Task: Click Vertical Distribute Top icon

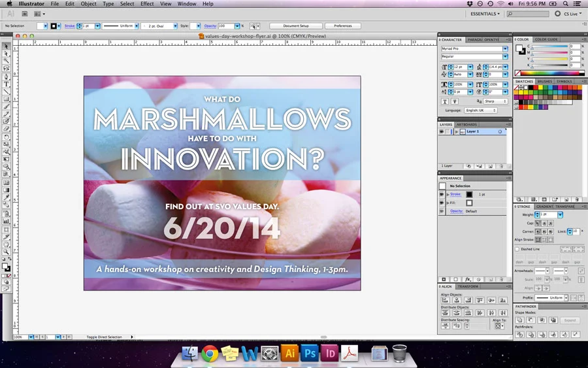Action: (x=445, y=312)
